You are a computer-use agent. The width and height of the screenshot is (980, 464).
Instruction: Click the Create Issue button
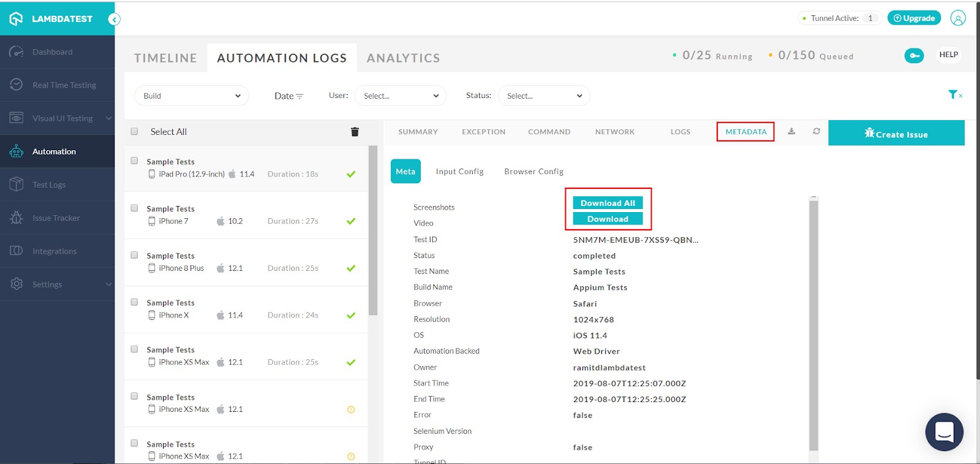point(895,133)
